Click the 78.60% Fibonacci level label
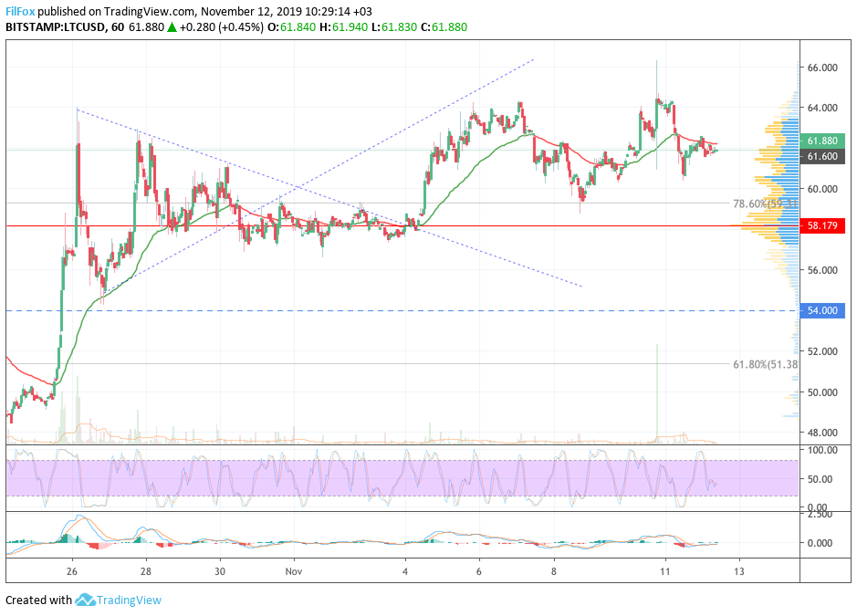The width and height of the screenshot is (857, 616). click(x=765, y=204)
